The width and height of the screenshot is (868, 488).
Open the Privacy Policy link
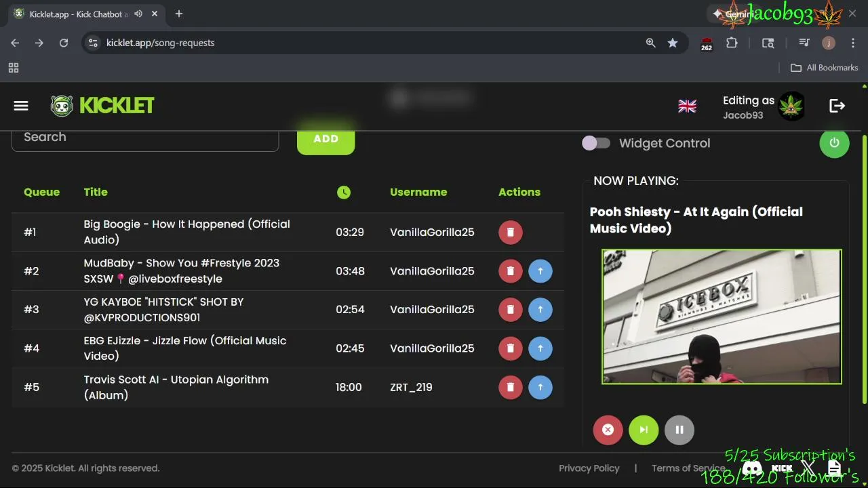pyautogui.click(x=589, y=468)
